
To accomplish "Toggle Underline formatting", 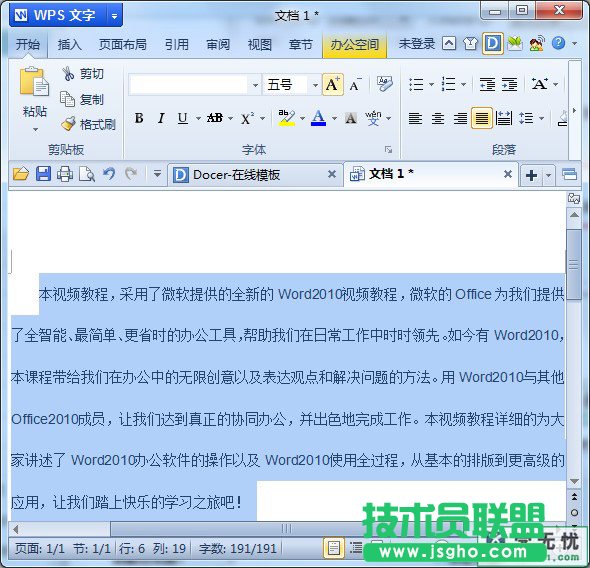I will [x=182, y=118].
